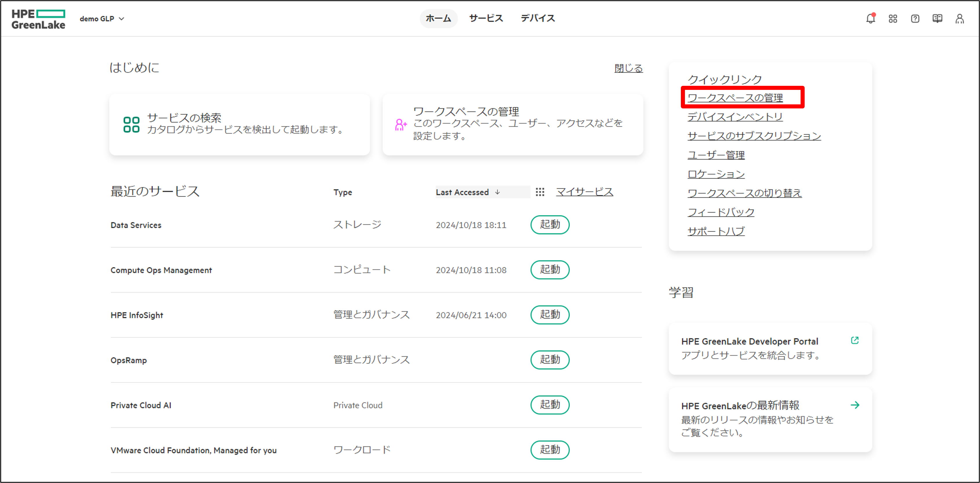Open ユーザー管理 quick link
The image size is (980, 483).
click(x=716, y=155)
